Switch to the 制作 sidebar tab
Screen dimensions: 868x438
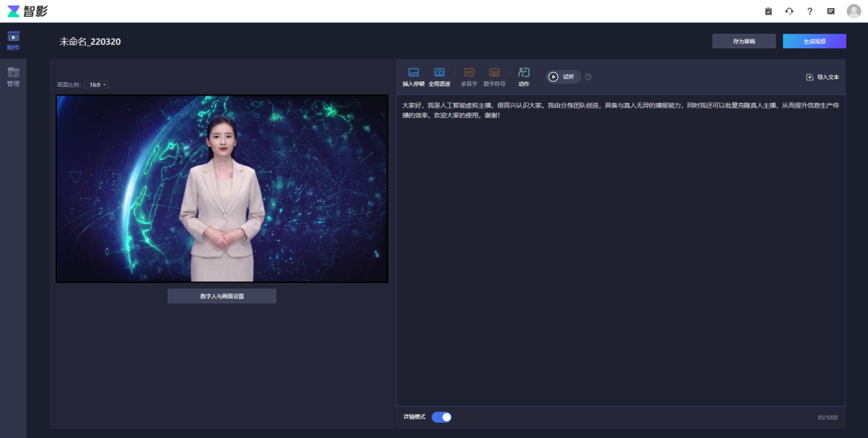pos(13,40)
